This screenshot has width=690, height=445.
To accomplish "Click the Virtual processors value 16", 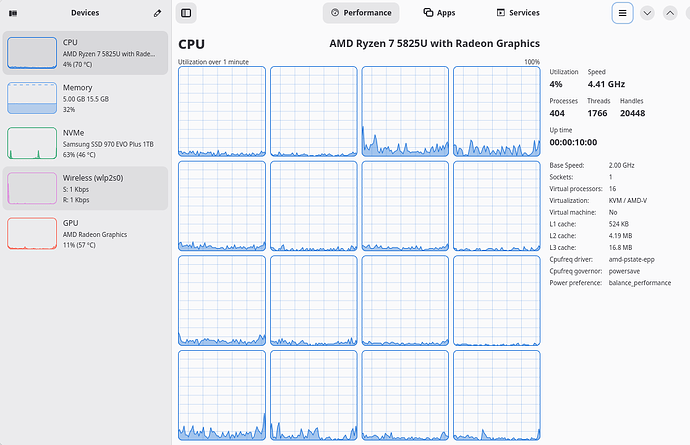I will tap(613, 189).
